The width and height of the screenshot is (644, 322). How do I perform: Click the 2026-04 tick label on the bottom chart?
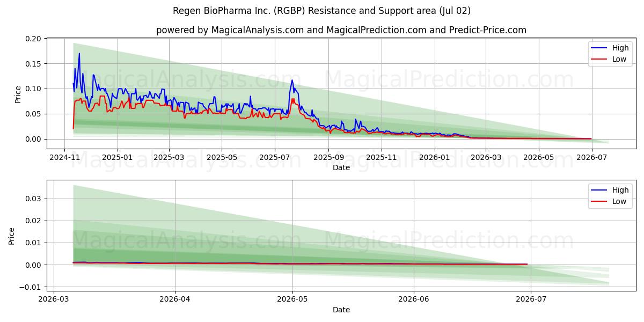(175, 300)
